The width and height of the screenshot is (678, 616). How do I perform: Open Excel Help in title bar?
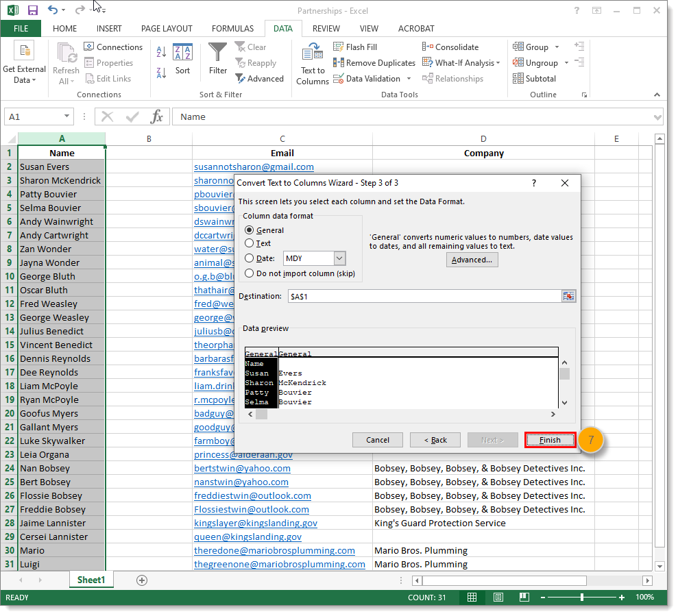[x=577, y=10]
